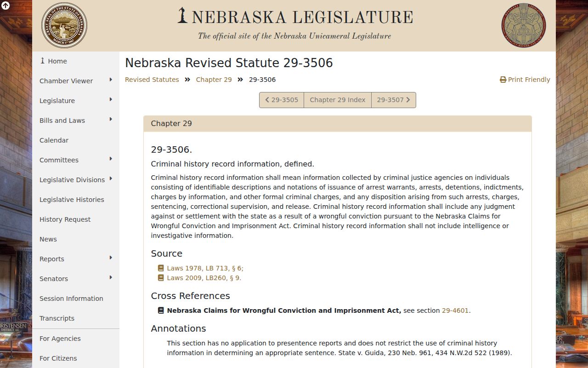Expand the Bills and Laws submenu arrow
Screen dimensions: 588x368
111,120
